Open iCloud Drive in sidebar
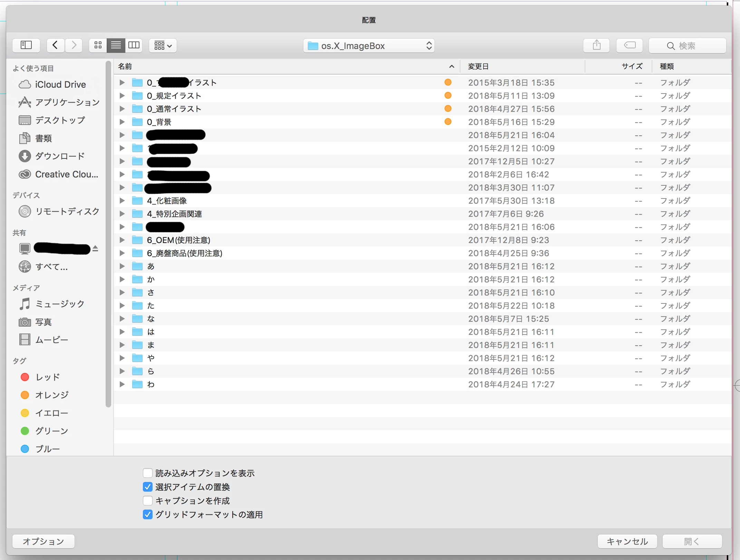Image resolution: width=740 pixels, height=560 pixels. point(60,85)
